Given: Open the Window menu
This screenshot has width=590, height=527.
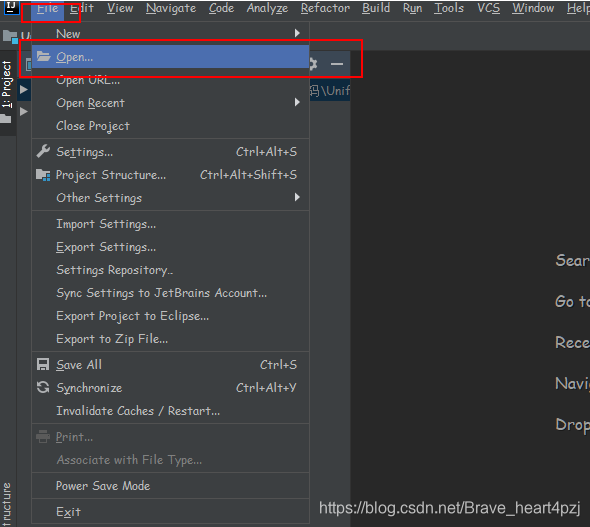Looking at the screenshot, I should (533, 8).
